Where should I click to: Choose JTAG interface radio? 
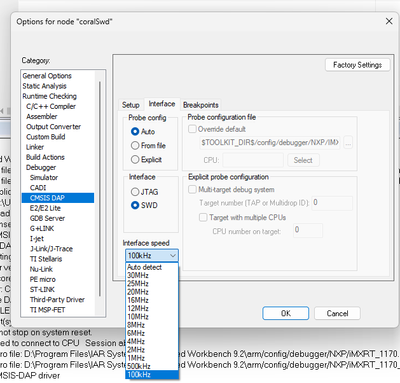[x=135, y=192]
